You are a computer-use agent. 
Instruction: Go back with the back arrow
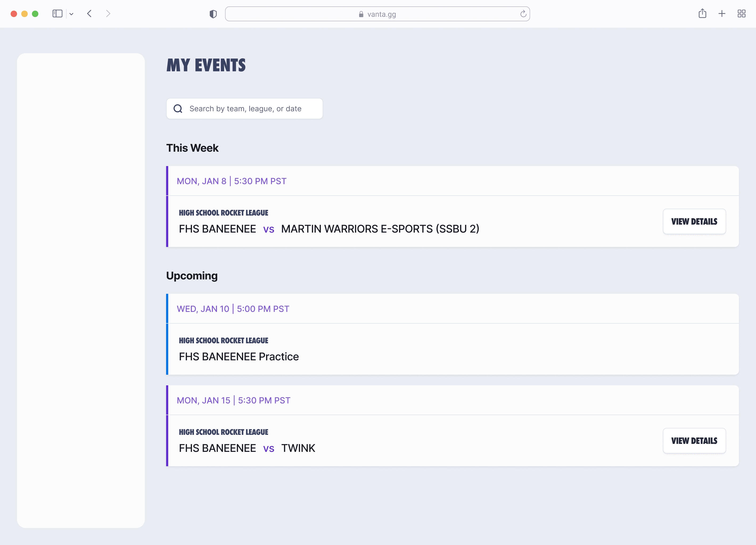tap(89, 14)
